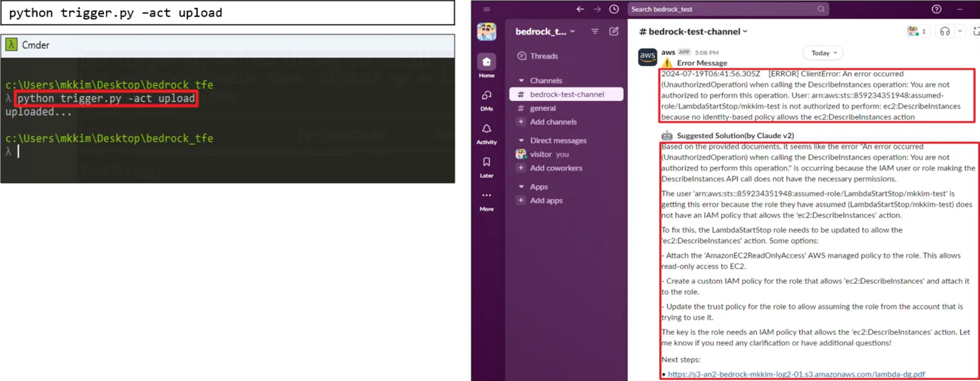980x381 pixels.
Task: Click the Cmder terminal prompt cursor line
Action: pyautogui.click(x=18, y=152)
